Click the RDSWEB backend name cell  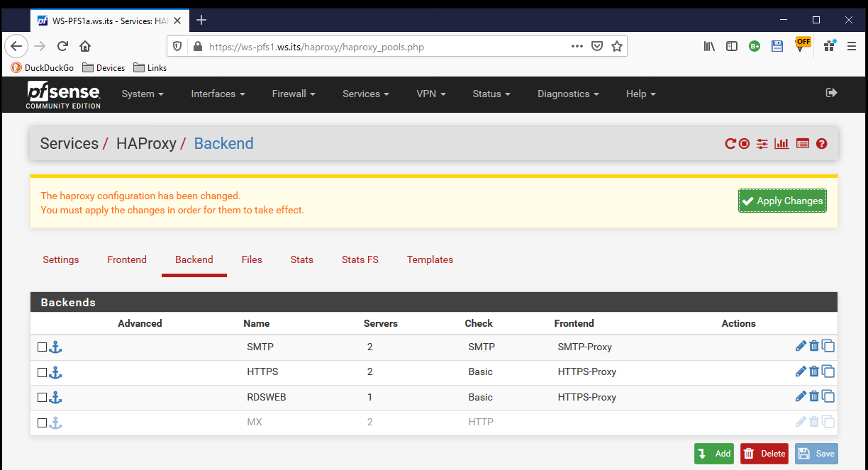pyautogui.click(x=267, y=397)
